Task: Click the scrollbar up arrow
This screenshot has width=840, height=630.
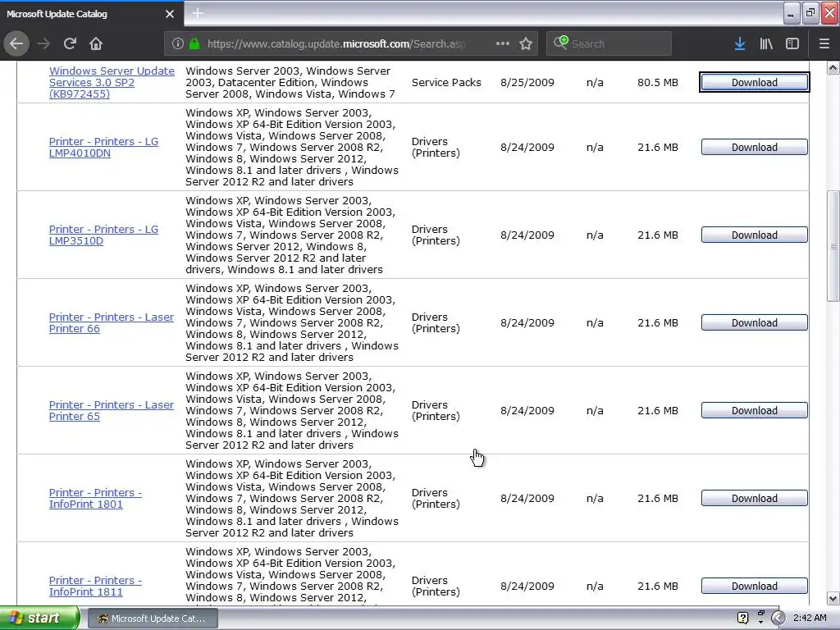Action: [x=833, y=67]
